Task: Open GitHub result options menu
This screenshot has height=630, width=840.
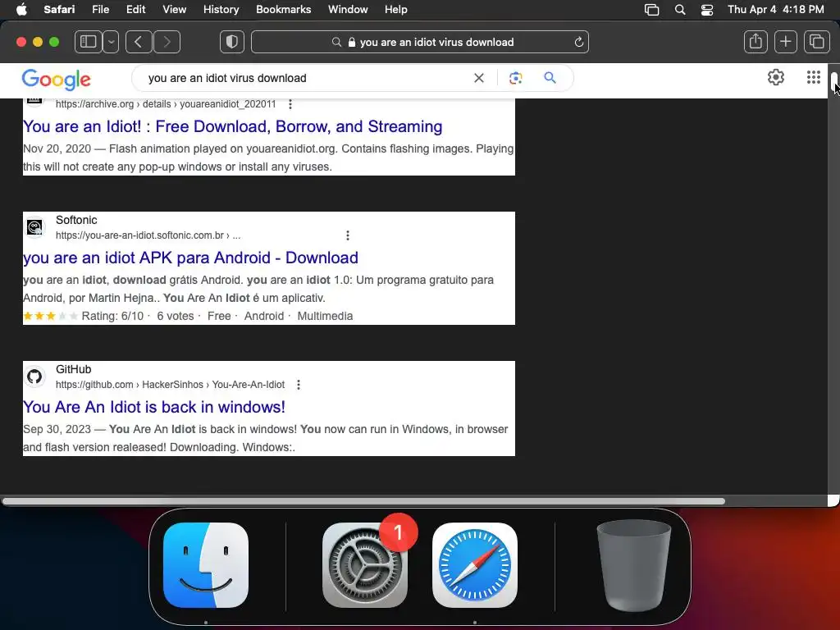Action: tap(299, 385)
